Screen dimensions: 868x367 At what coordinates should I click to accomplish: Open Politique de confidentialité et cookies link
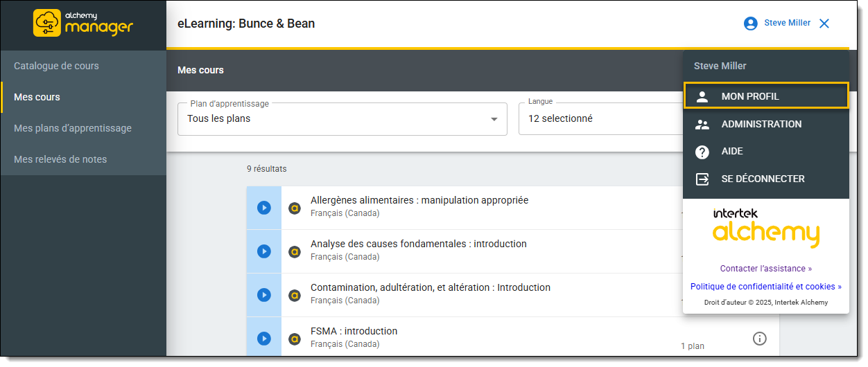pos(765,287)
